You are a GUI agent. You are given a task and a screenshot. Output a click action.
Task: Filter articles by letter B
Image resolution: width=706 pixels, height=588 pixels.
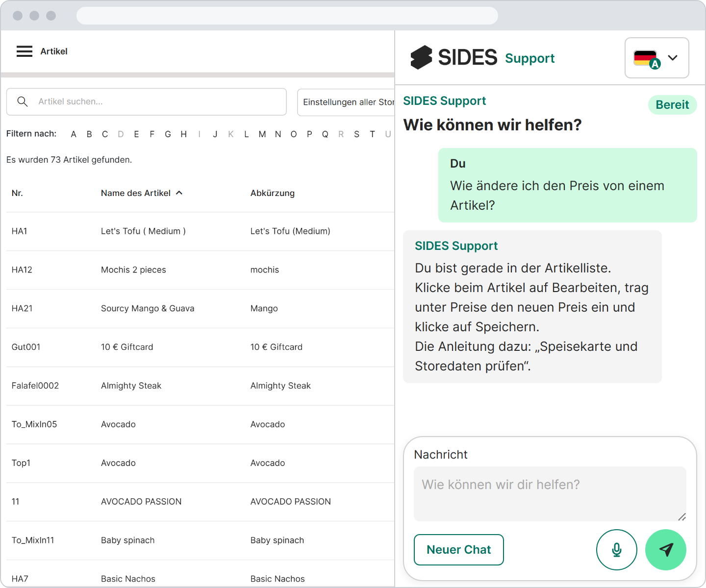(x=89, y=134)
